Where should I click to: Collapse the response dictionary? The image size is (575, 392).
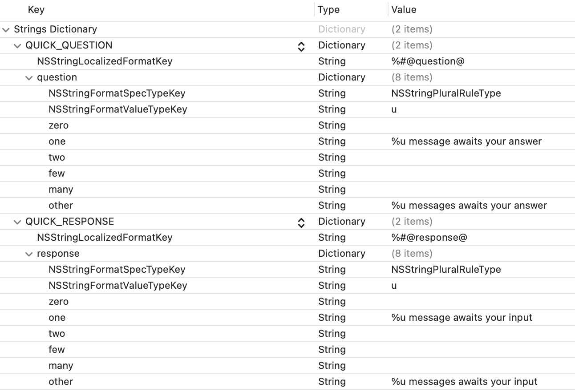(x=29, y=254)
